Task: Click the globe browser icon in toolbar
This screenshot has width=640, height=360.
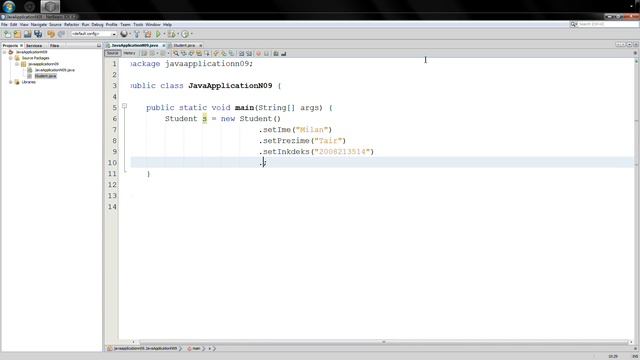Action: [123, 34]
